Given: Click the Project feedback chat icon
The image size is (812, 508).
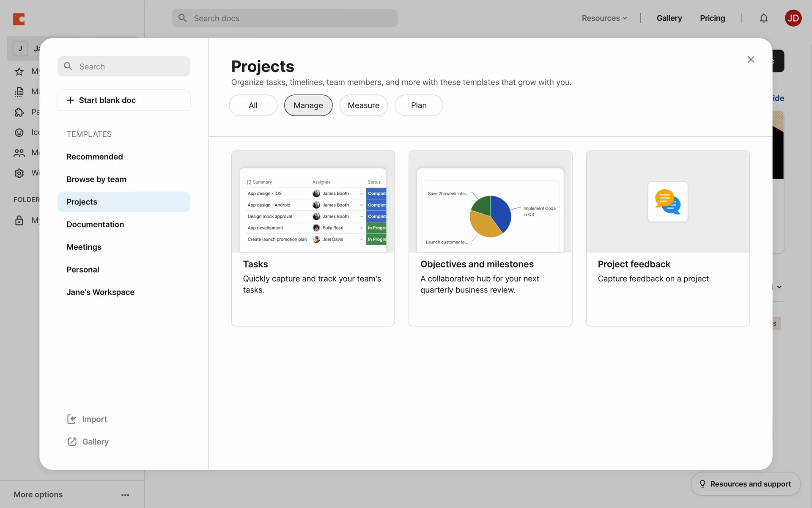Looking at the screenshot, I should click(668, 202).
